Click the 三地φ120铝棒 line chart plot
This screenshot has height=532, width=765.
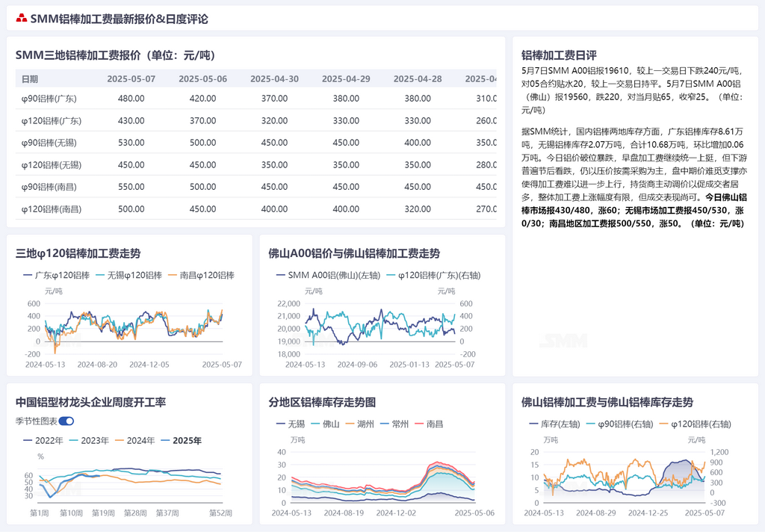click(x=134, y=329)
